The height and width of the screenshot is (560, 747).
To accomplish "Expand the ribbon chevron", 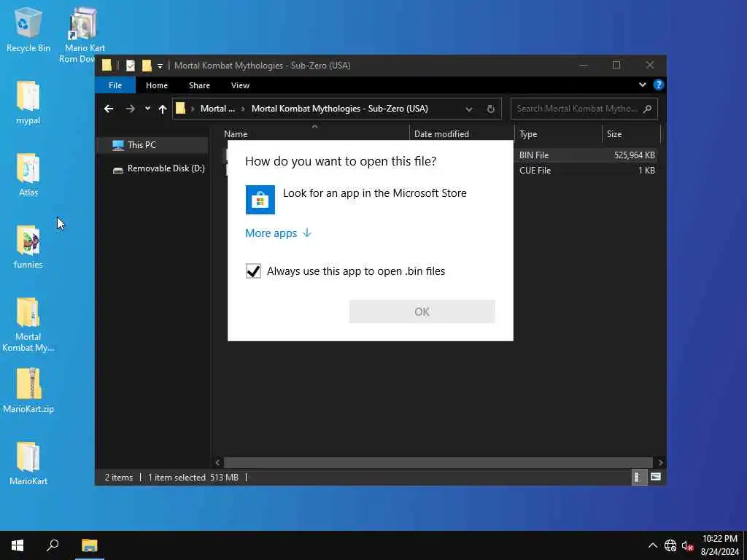I will click(x=642, y=85).
